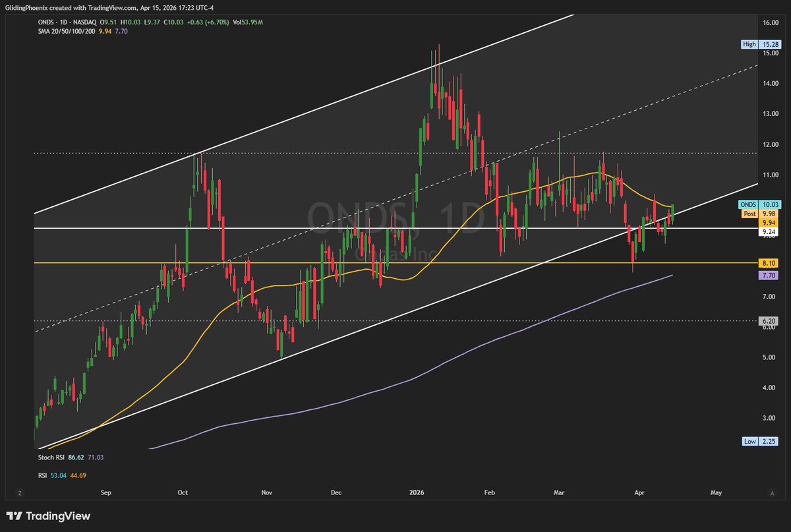Image resolution: width=791 pixels, height=532 pixels.
Task: Click the 3.00 price axis label
Action: [771, 419]
